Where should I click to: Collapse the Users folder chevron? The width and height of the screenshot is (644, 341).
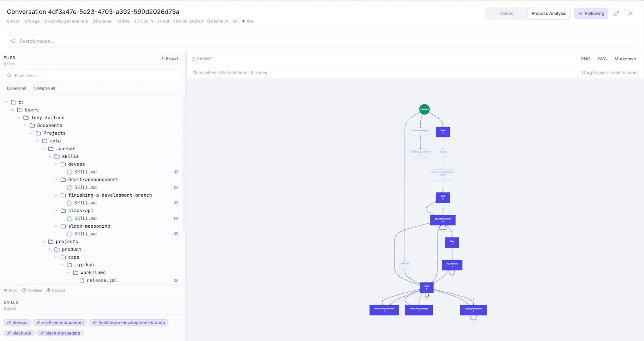click(12, 110)
